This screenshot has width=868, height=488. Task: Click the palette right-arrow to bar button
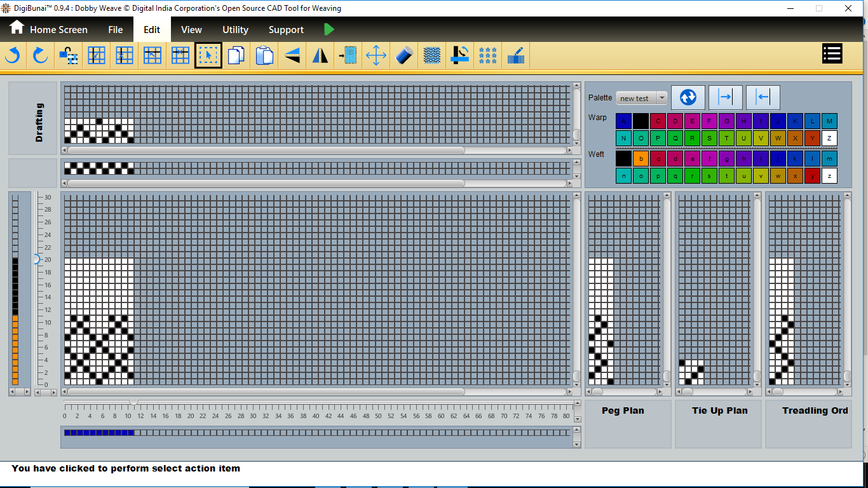coord(725,97)
